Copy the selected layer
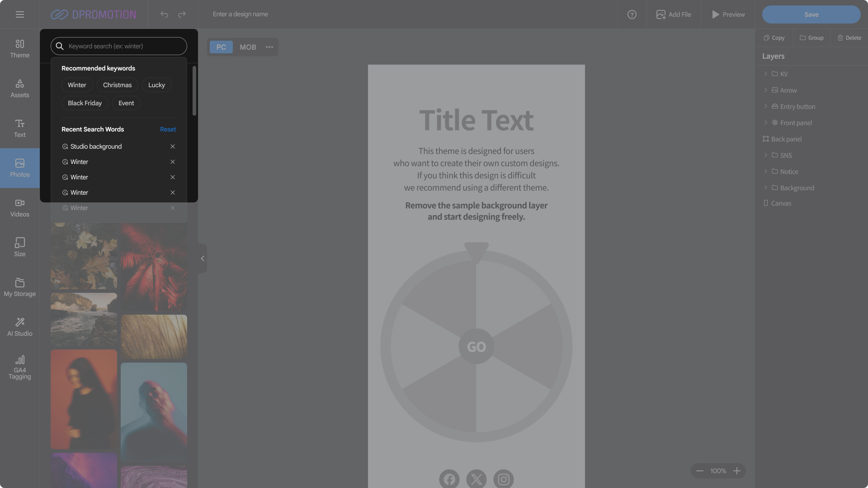868x488 pixels. [774, 38]
